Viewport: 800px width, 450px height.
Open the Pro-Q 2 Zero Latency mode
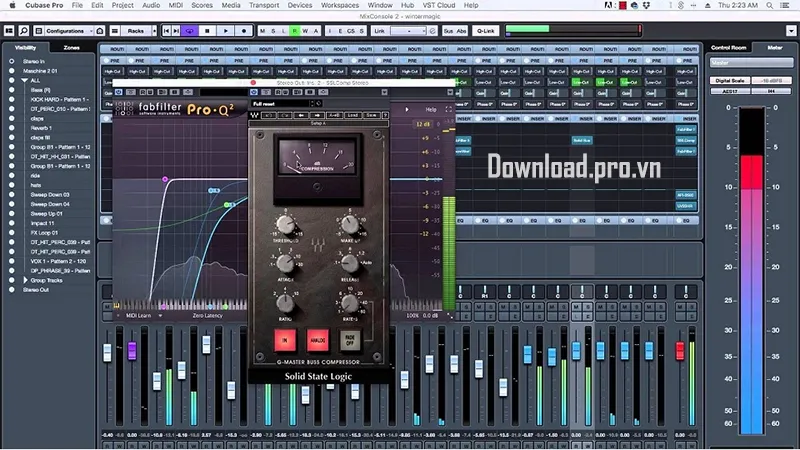(x=208, y=316)
